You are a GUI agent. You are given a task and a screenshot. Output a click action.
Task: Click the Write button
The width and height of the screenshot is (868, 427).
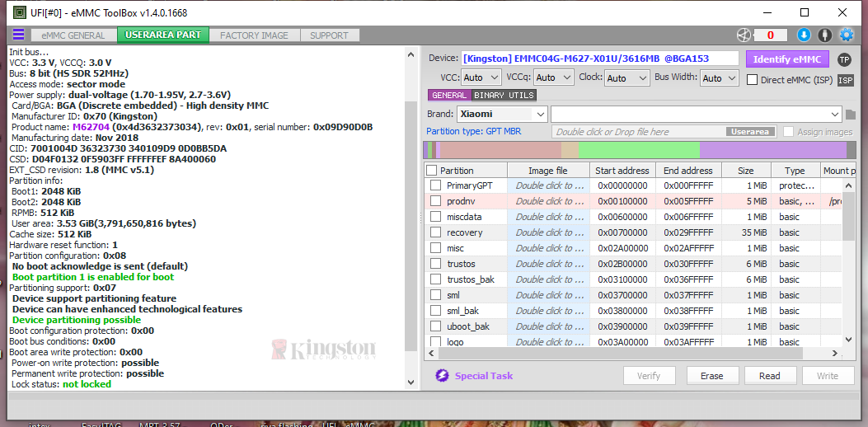[828, 376]
